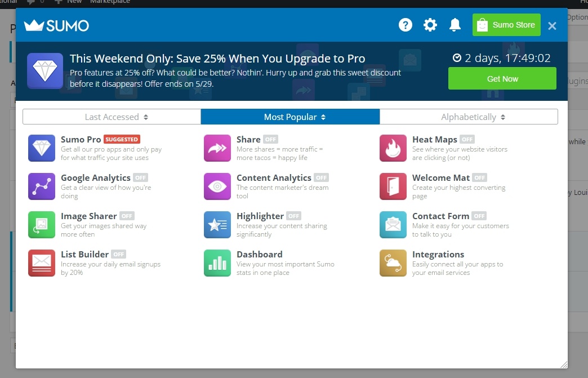The width and height of the screenshot is (588, 378).
Task: Open the Dashboard bar chart icon
Action: (x=217, y=263)
